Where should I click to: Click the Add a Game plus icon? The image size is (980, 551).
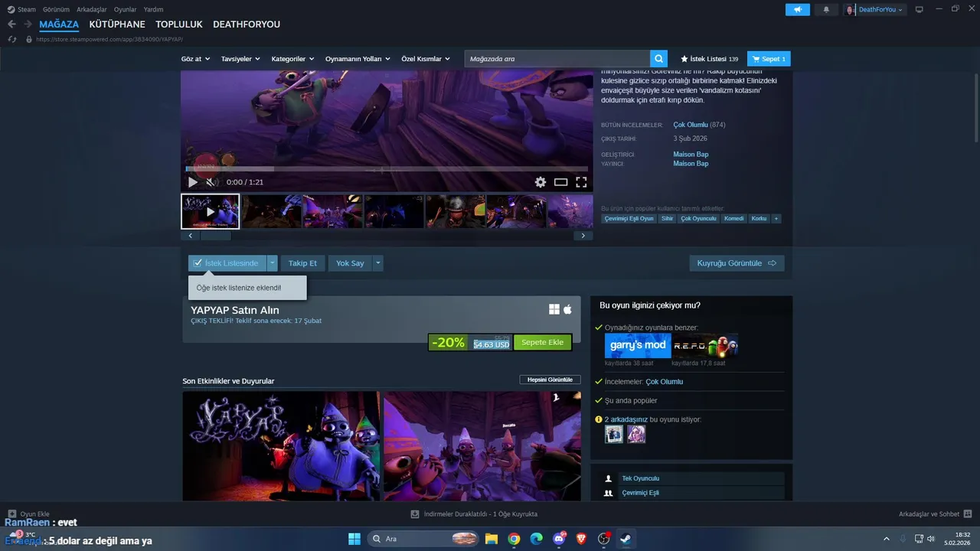click(x=12, y=514)
